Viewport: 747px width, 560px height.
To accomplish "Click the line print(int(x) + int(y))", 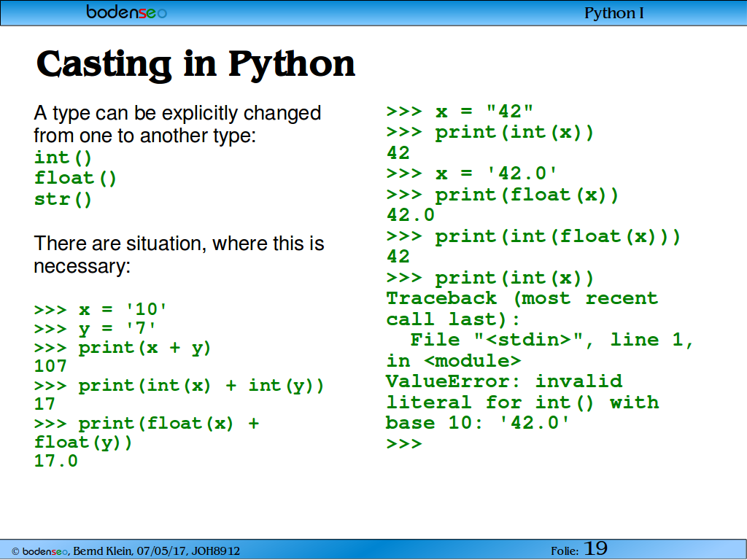I will 179,386.
